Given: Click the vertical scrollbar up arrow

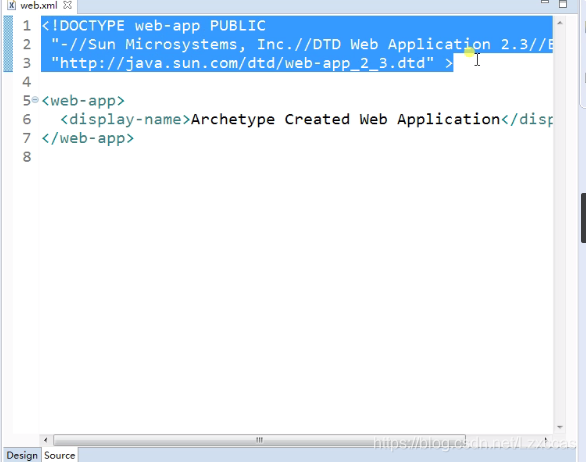Looking at the screenshot, I should click(559, 23).
